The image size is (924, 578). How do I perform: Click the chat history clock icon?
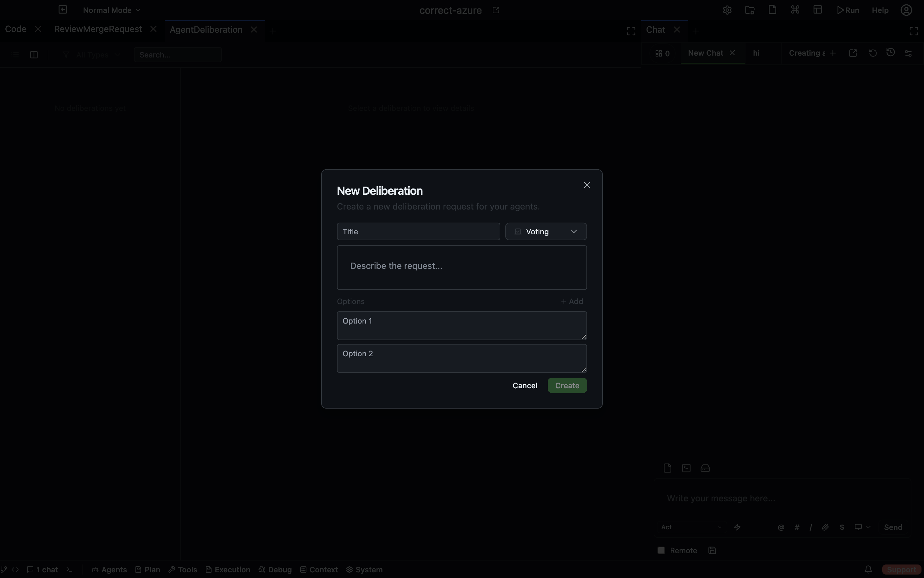point(890,53)
